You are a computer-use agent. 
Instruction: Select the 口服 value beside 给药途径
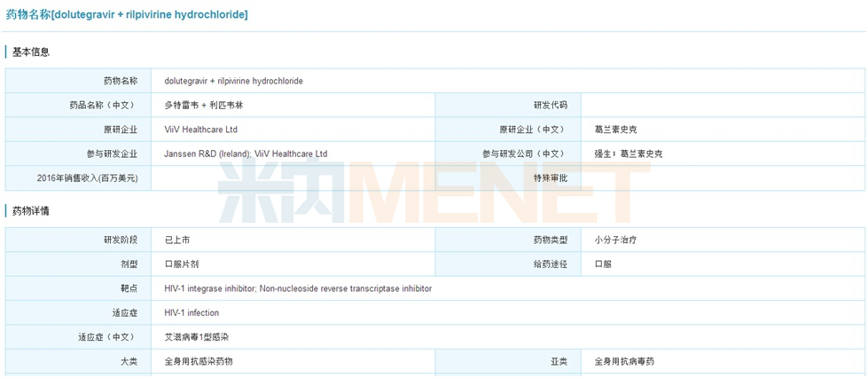point(604,264)
